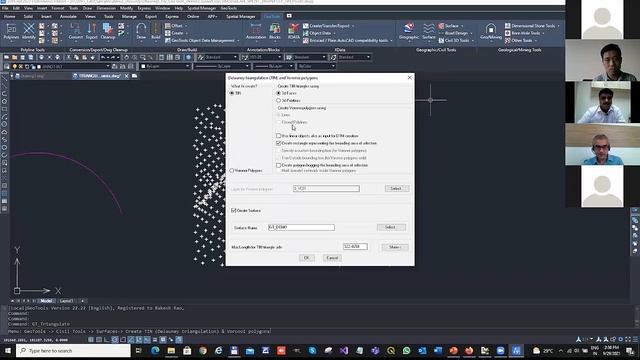Click the Surface Name input field

[301, 227]
